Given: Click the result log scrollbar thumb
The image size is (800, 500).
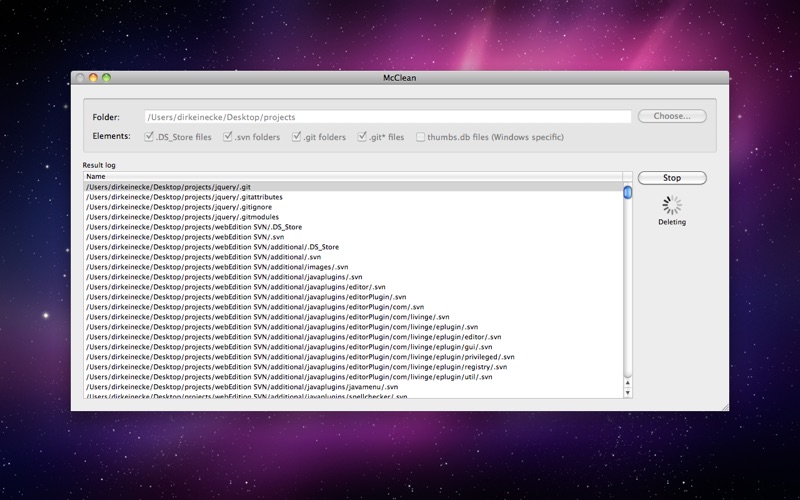Looking at the screenshot, I should pyautogui.click(x=628, y=192).
